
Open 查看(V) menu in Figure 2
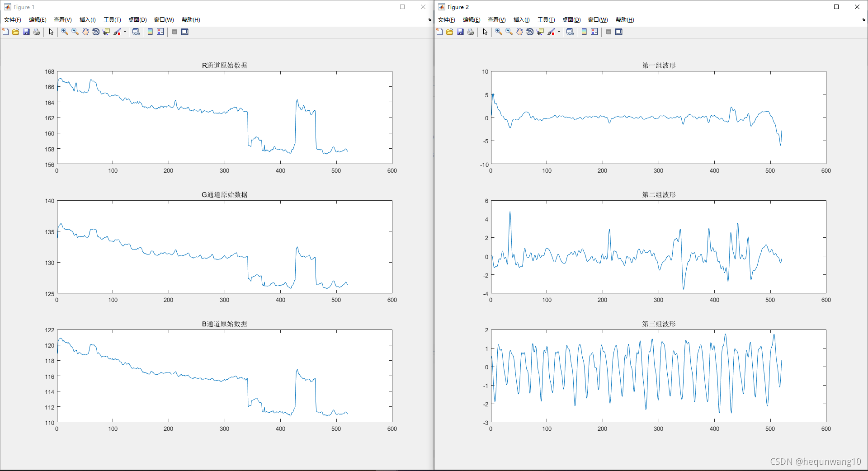click(x=497, y=20)
